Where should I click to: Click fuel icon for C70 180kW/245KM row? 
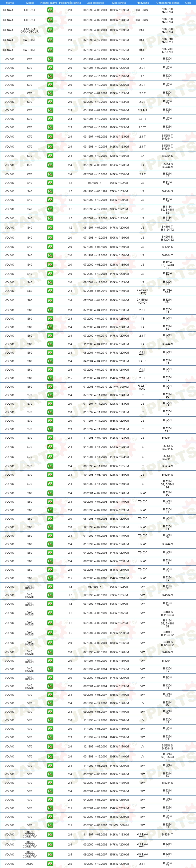[50, 127]
